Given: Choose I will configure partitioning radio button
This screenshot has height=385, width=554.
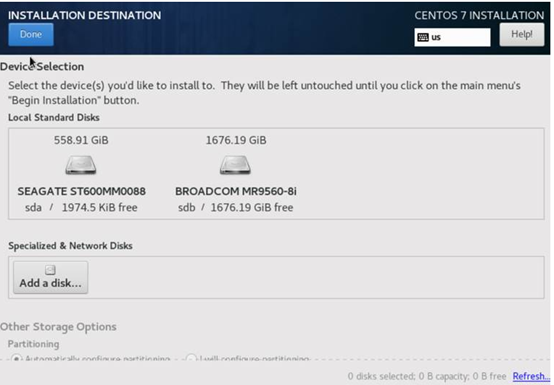Looking at the screenshot, I should [x=191, y=359].
